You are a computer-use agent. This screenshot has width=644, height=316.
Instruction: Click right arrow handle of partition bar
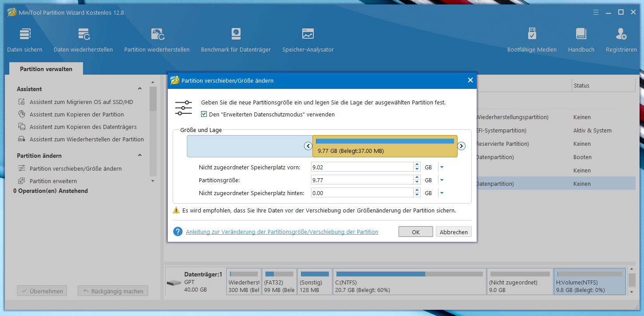462,146
